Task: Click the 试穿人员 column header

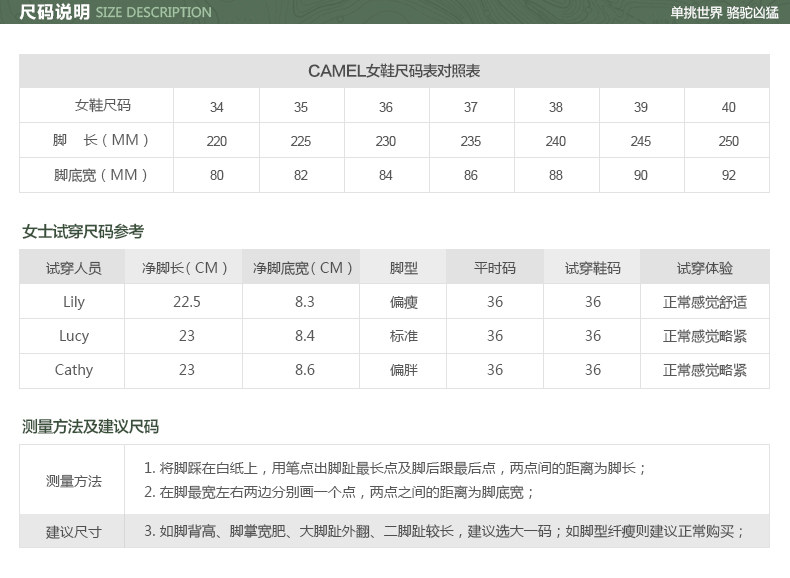Action: pos(74,268)
